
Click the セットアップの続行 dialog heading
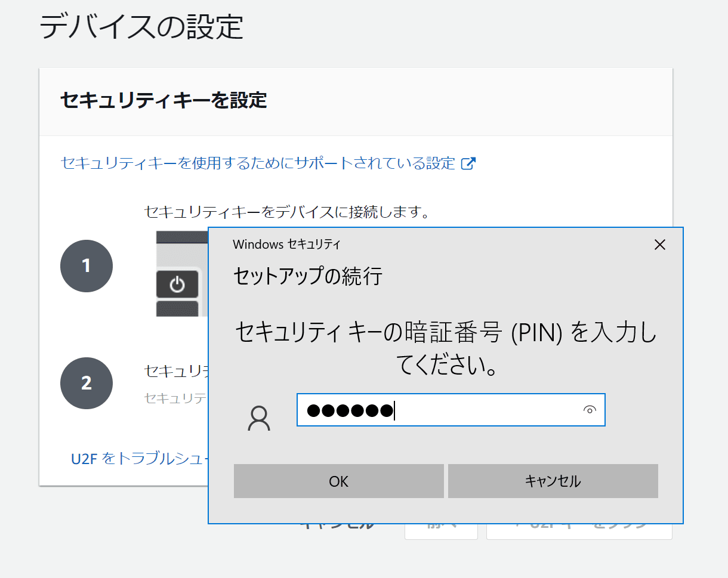coord(307,276)
